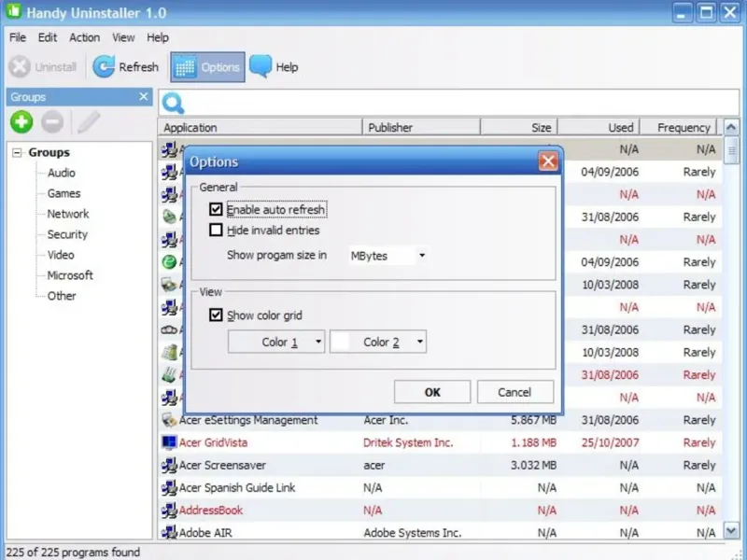The width and height of the screenshot is (747, 560).
Task: Click the Adobe AIR row icon
Action: click(169, 532)
